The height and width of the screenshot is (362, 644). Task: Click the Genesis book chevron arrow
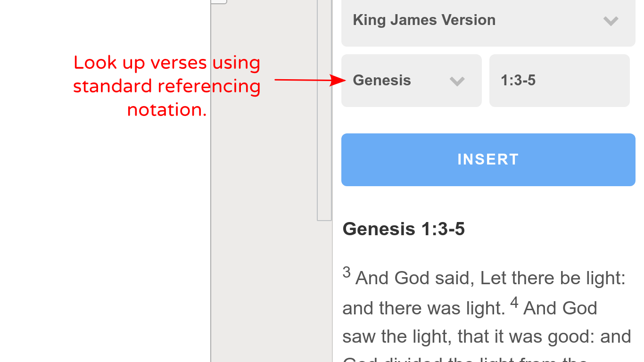457,81
